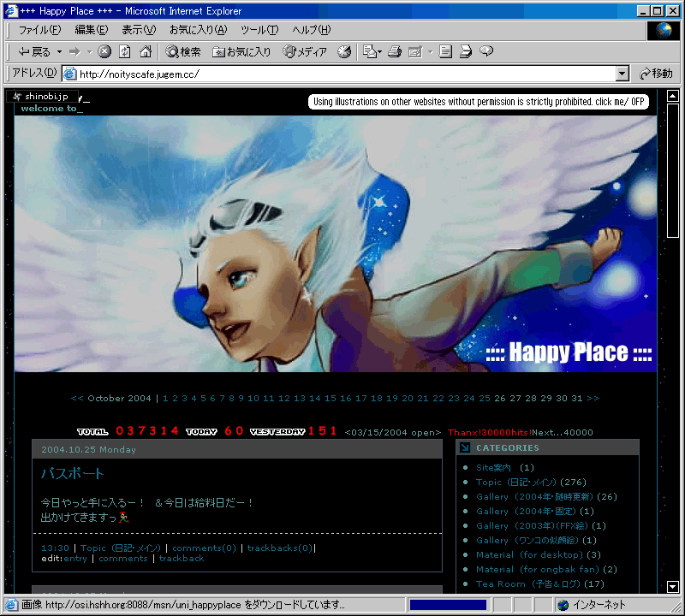Screen dimensions: 685x616
Task: Go to previous month via << link
Action: (x=76, y=398)
